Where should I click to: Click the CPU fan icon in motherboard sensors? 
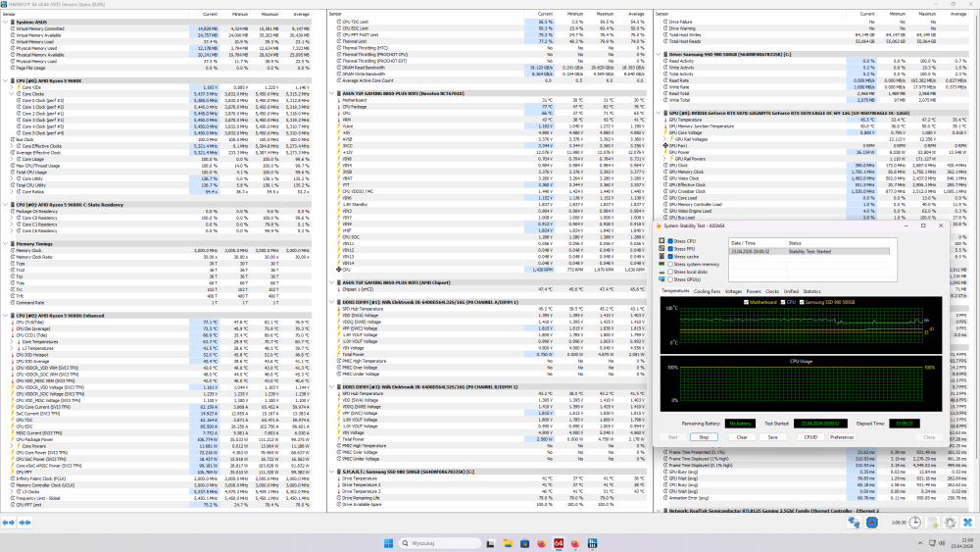(x=339, y=270)
